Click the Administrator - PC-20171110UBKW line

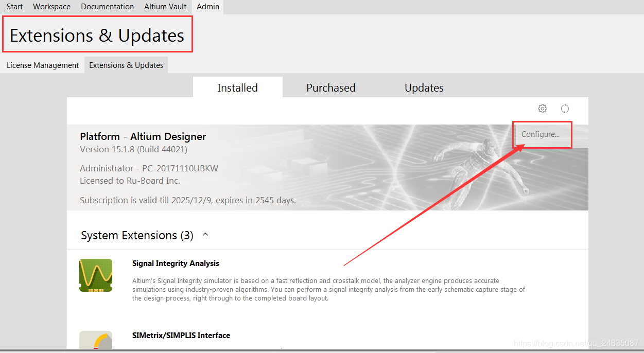coord(149,168)
